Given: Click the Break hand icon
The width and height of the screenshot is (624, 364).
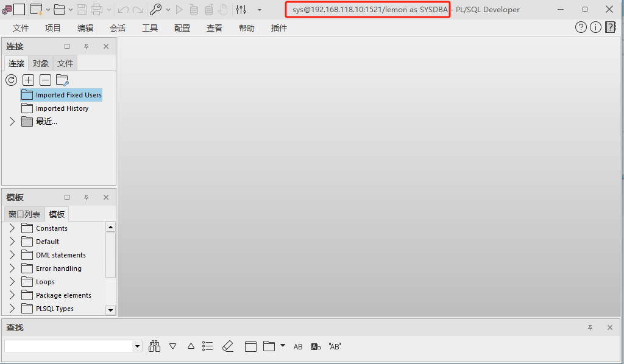Looking at the screenshot, I should coord(223,9).
